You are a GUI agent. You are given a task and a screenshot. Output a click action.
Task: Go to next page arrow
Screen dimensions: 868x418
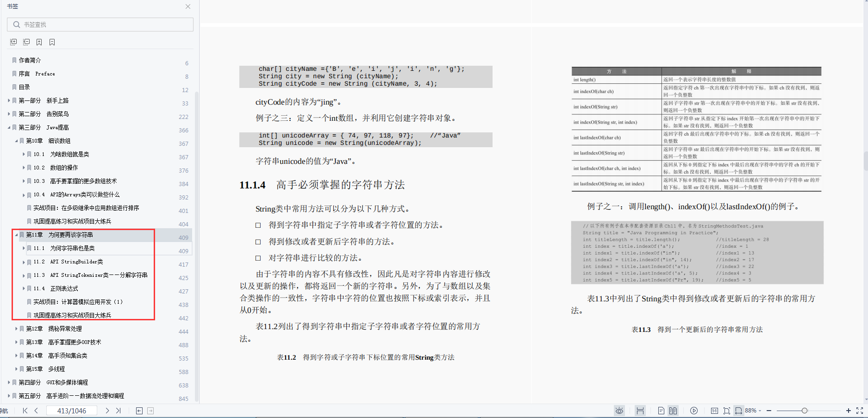107,411
